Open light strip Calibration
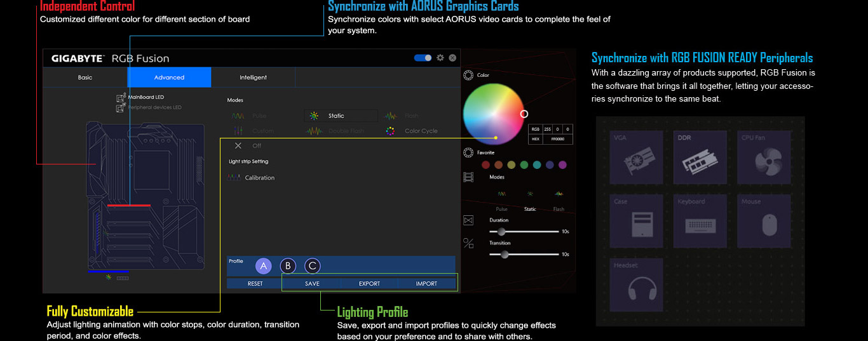Image resolution: width=868 pixels, height=341 pixels. coord(252,178)
